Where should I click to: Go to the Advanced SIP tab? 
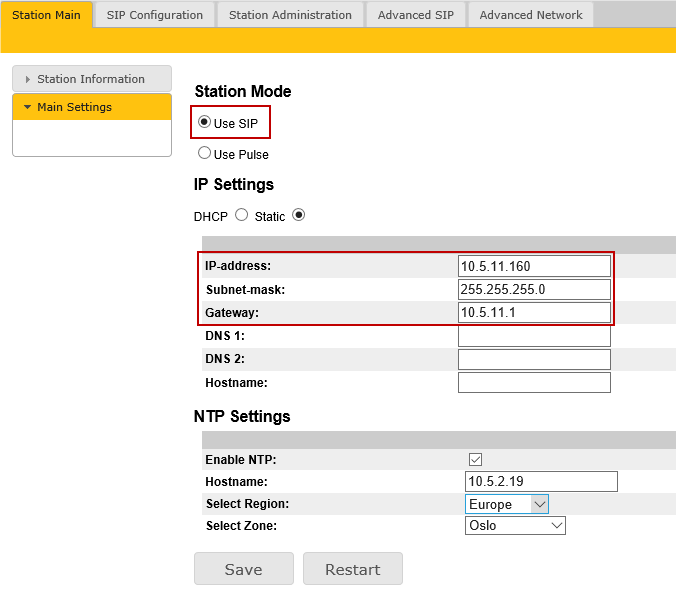(x=415, y=15)
